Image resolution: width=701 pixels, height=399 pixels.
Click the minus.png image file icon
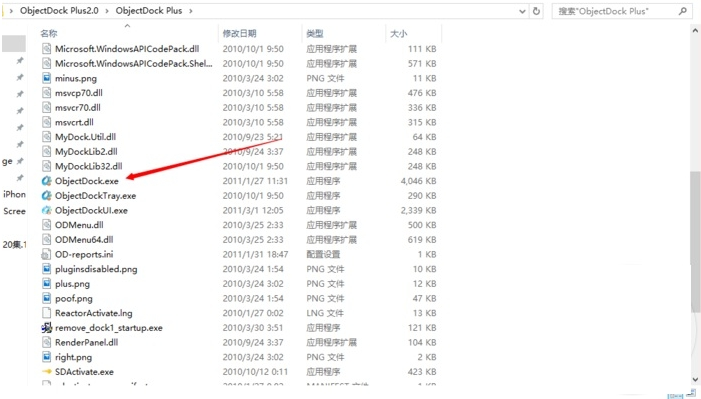click(46, 78)
